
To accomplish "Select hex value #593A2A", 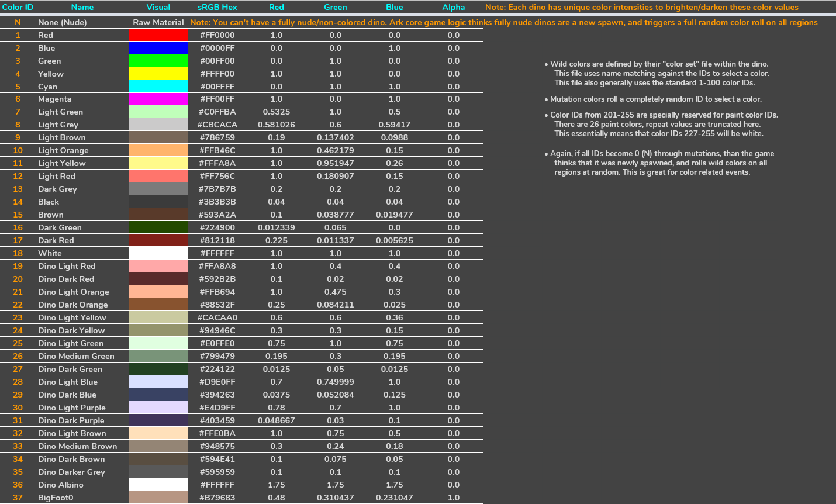I will point(217,215).
